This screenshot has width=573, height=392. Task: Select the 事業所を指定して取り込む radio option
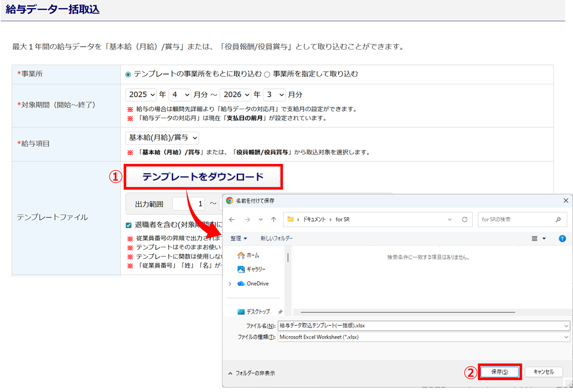[267, 75]
